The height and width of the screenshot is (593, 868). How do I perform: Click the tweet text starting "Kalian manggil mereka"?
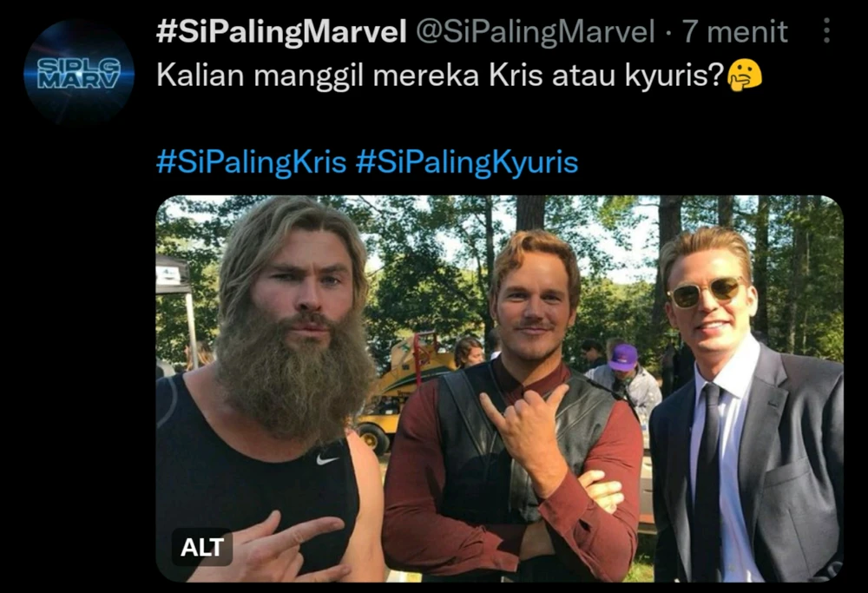click(x=441, y=76)
